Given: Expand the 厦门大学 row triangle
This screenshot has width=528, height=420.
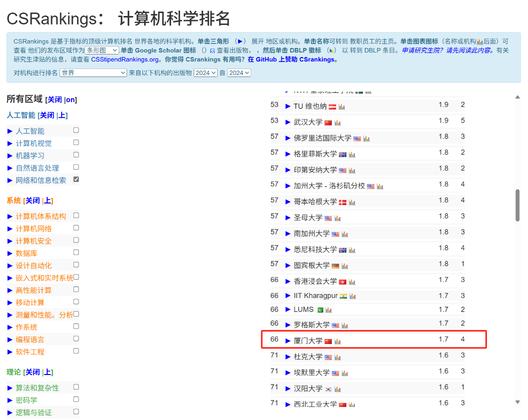Looking at the screenshot, I should pos(288,341).
